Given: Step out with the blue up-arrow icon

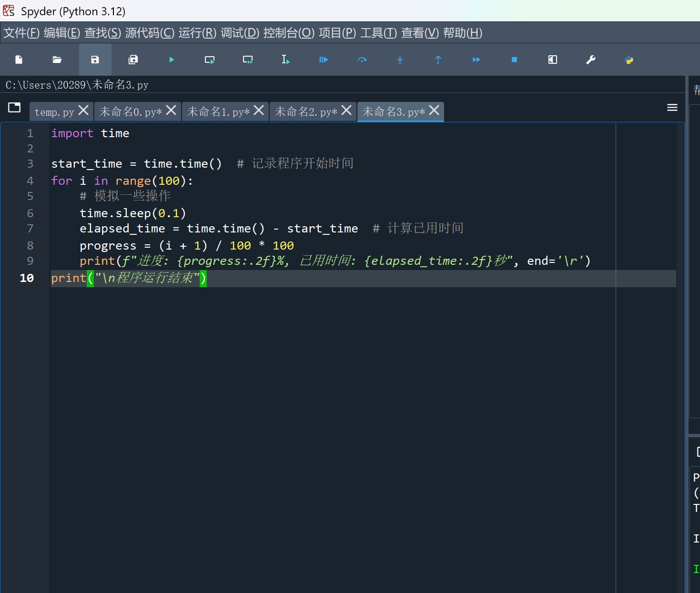Looking at the screenshot, I should [438, 60].
